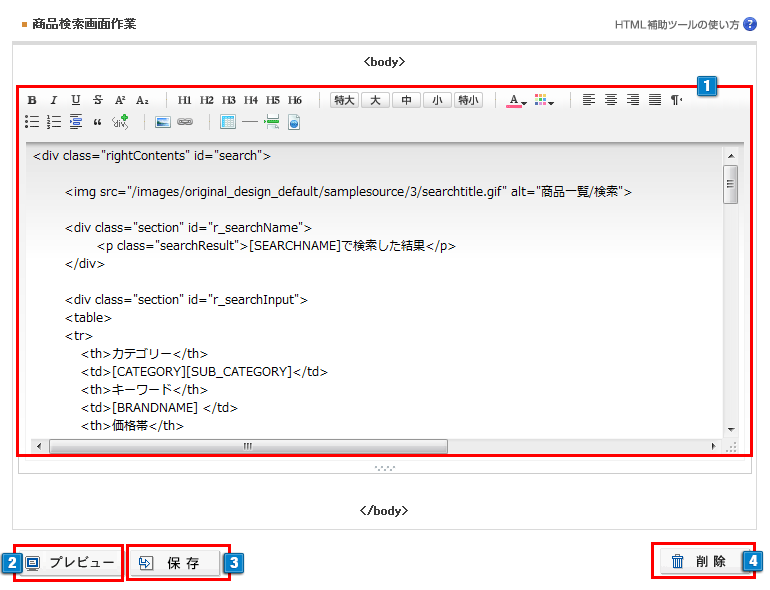Insert a bulleted list

click(x=32, y=123)
